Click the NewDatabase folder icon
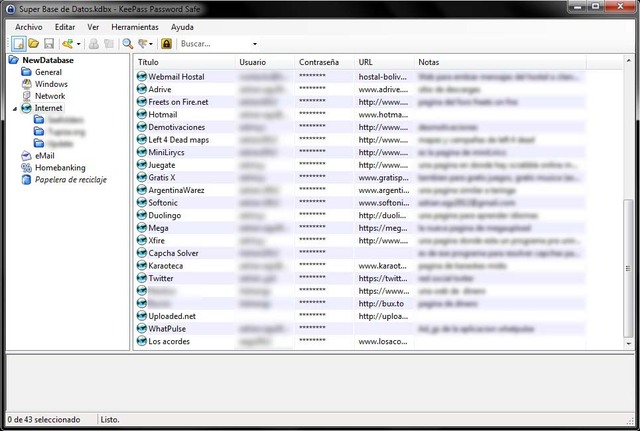640x431 pixels. (14, 60)
